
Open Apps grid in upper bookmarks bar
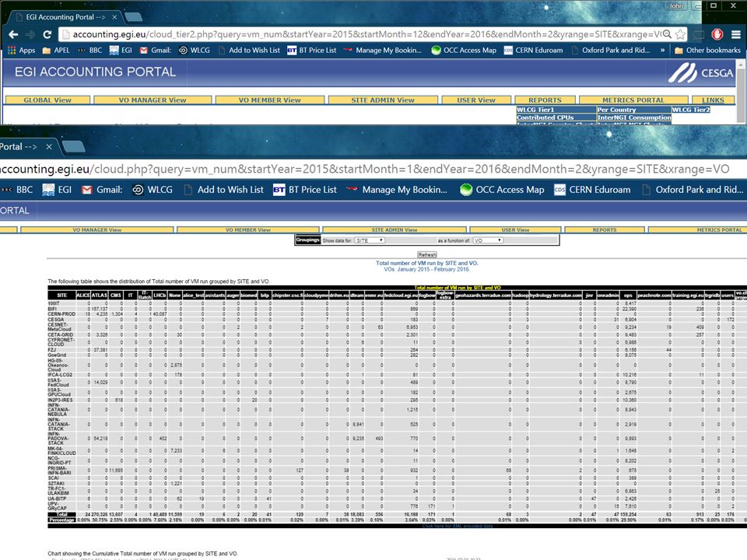pyautogui.click(x=22, y=50)
